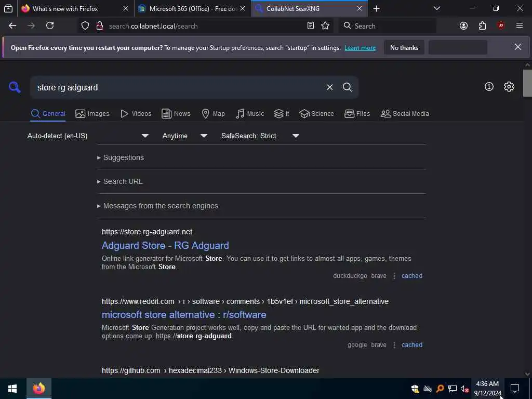The width and height of the screenshot is (532, 399).
Task: Open the Anytime time range dropdown
Action: [x=184, y=136]
